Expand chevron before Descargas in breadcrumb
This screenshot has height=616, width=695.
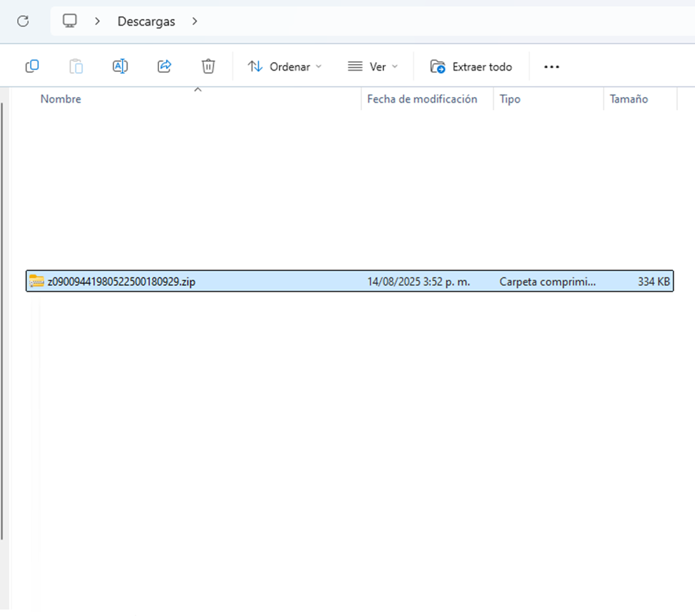98,21
